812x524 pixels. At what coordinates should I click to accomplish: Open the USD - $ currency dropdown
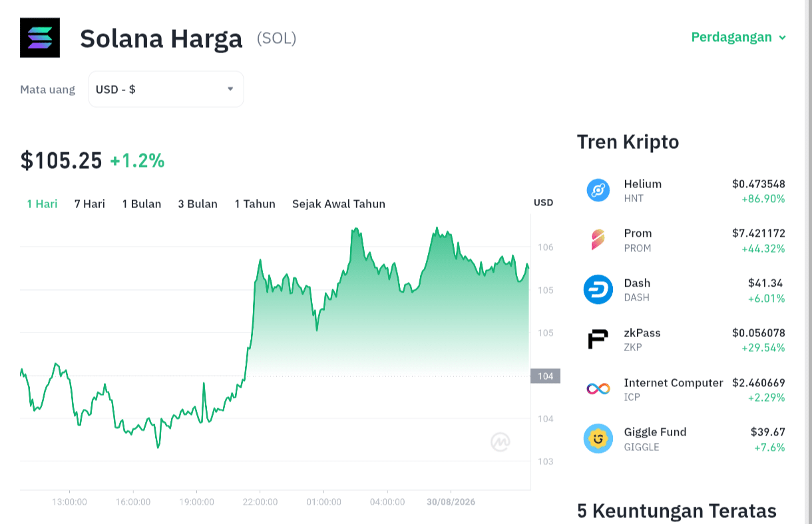click(x=166, y=89)
